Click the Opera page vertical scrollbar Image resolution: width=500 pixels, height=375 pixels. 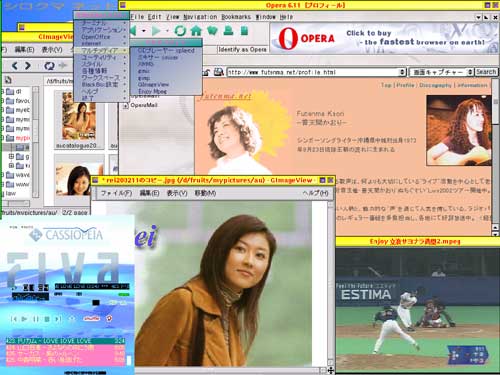[x=495, y=157]
